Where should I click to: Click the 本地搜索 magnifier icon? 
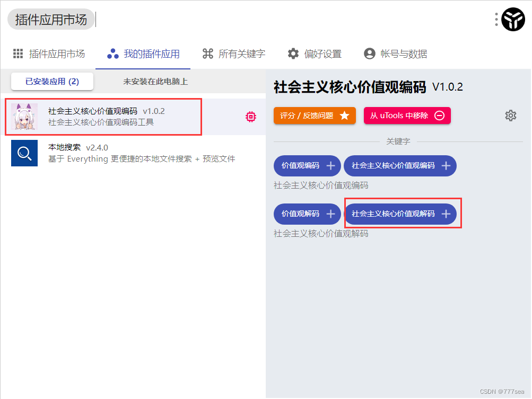coord(24,153)
